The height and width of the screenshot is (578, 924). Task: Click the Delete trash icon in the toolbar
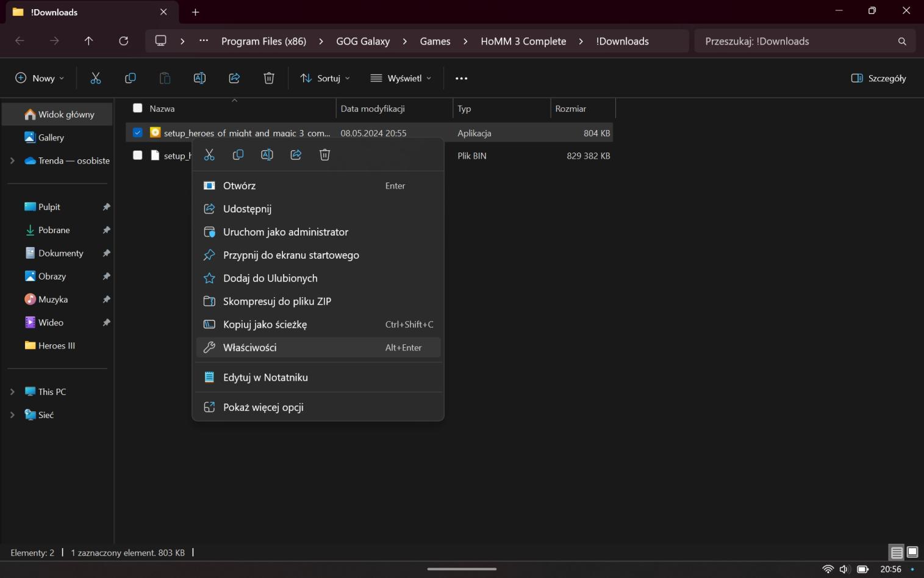tap(268, 78)
